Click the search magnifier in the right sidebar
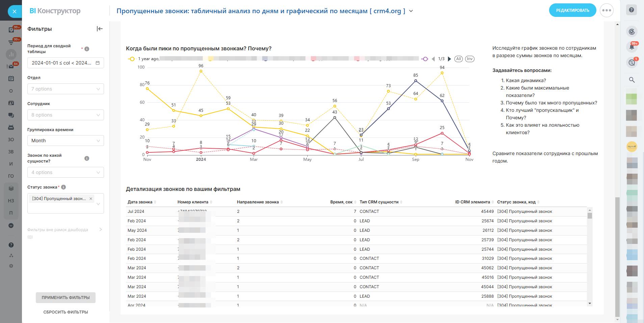644x323 pixels. pos(632,80)
